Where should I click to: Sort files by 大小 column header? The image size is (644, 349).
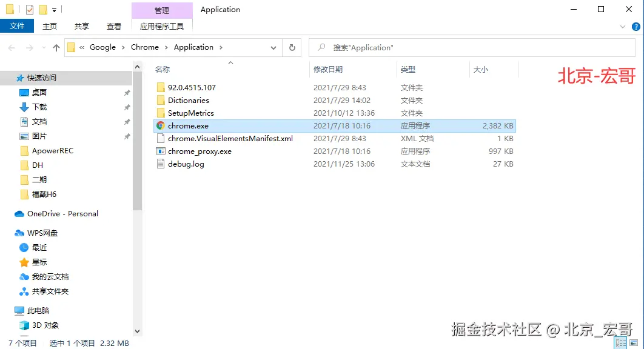(480, 70)
